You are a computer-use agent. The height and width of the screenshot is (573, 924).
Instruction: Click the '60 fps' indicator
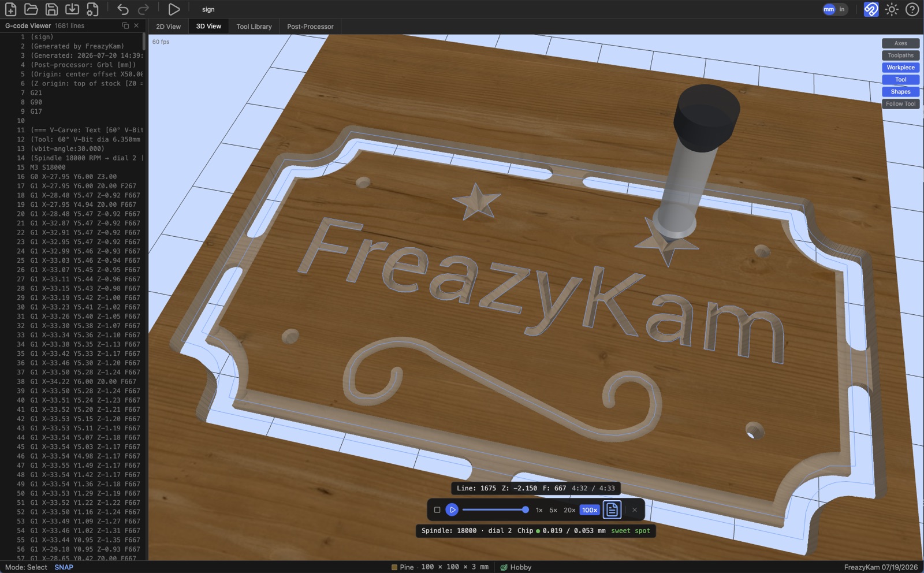click(x=161, y=42)
